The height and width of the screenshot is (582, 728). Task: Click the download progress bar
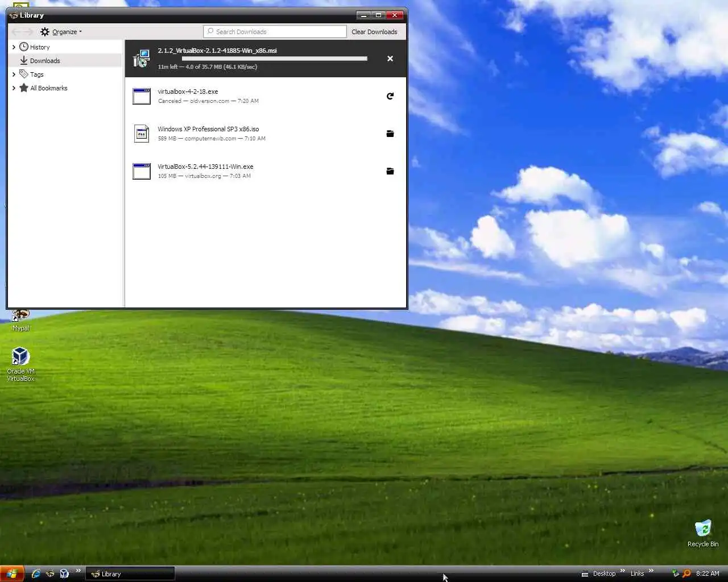[x=274, y=59]
